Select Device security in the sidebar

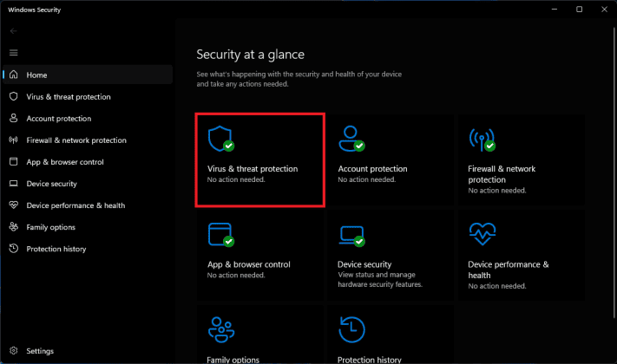click(51, 184)
